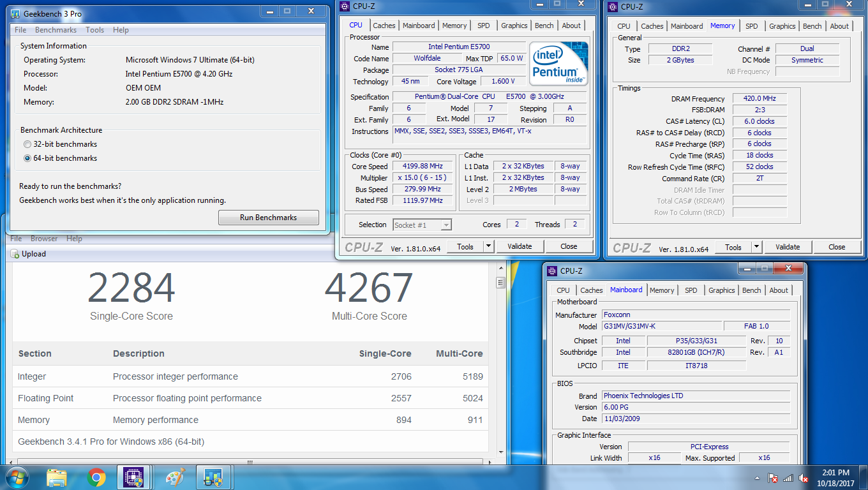Click the 2284 Single-Core Score

(131, 288)
